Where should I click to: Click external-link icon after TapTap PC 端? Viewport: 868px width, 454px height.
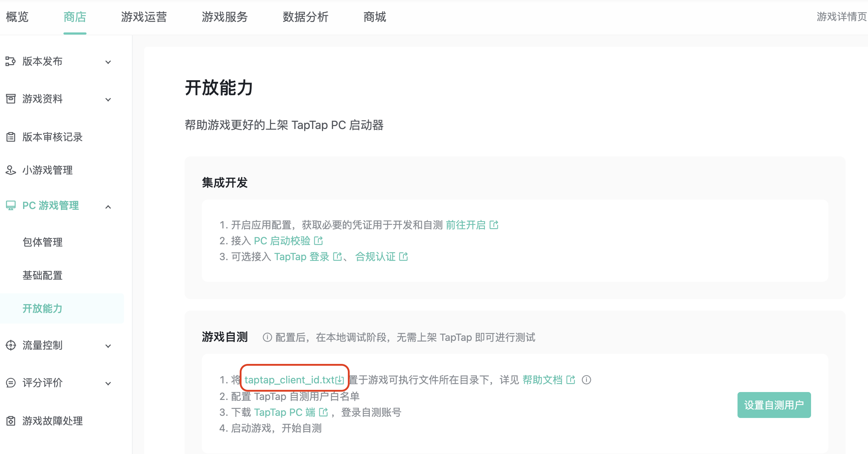(x=323, y=412)
